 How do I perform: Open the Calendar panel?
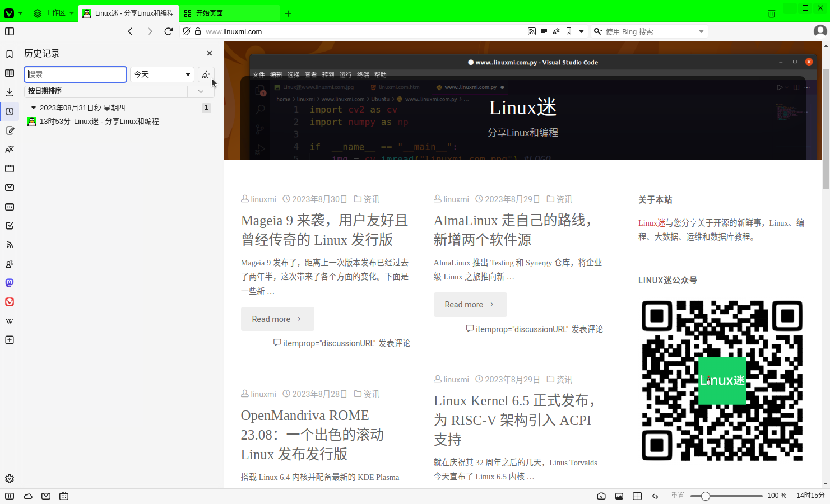10,207
